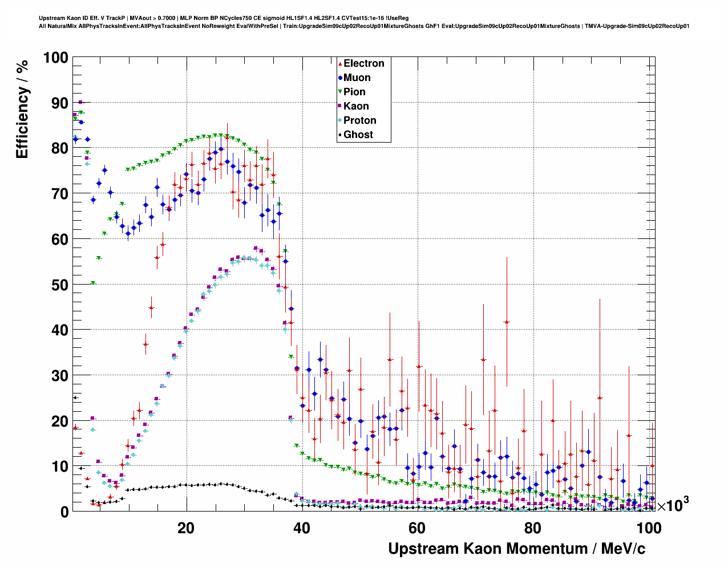Click the y-axis tick label "90"
728x568 pixels.
tap(60, 103)
